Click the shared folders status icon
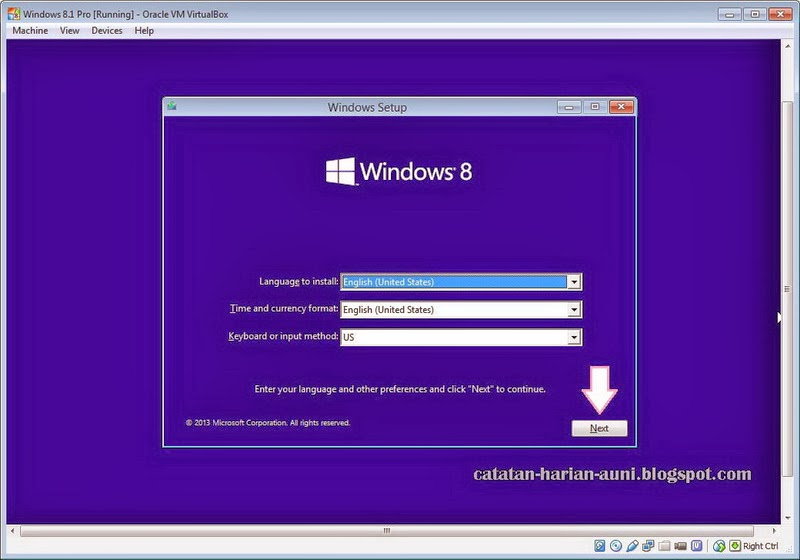Viewport: 800px width, 560px height. pyautogui.click(x=664, y=546)
